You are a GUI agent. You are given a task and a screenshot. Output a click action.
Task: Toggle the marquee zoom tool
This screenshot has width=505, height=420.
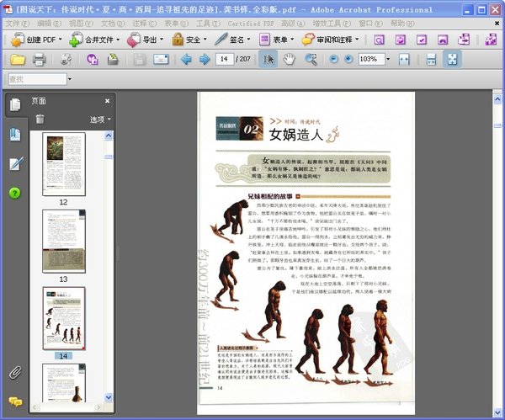click(x=311, y=59)
